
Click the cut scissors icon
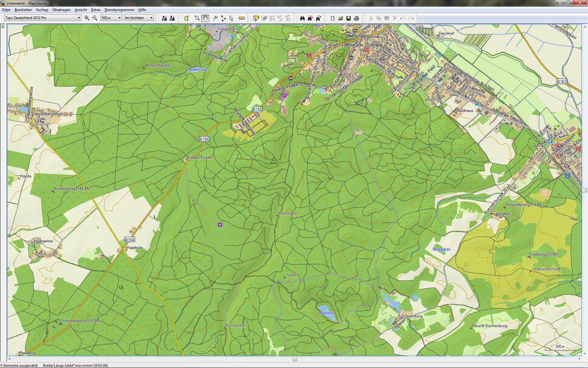[371, 18]
